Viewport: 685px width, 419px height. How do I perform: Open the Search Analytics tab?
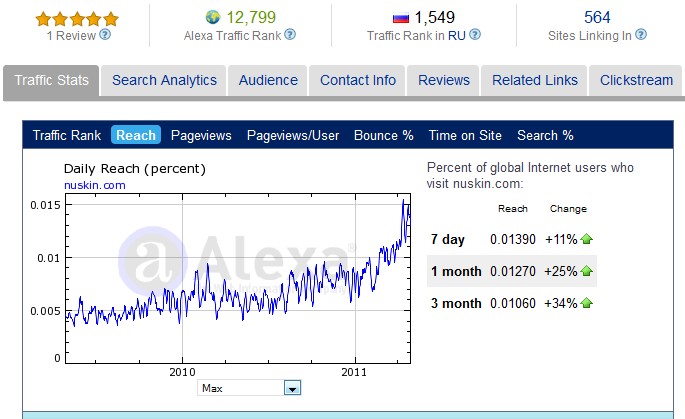pyautogui.click(x=164, y=80)
